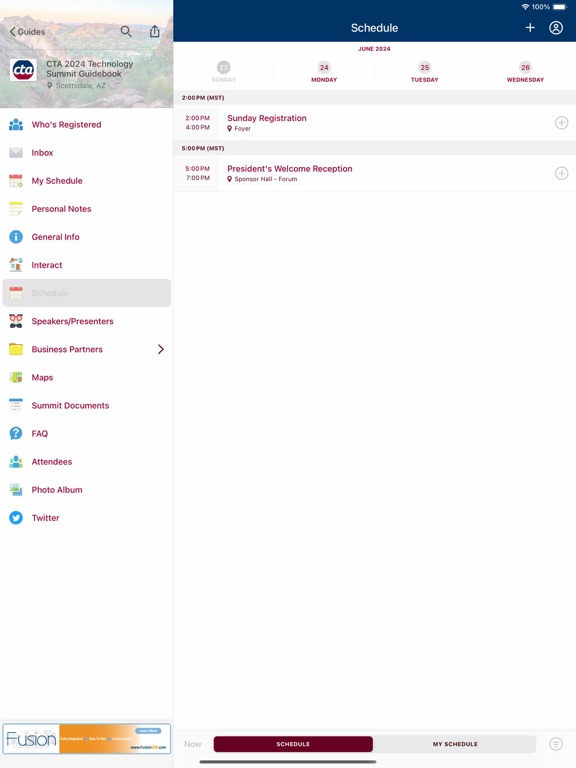Click the Personal Notes notepad icon
576x768 pixels.
point(16,209)
